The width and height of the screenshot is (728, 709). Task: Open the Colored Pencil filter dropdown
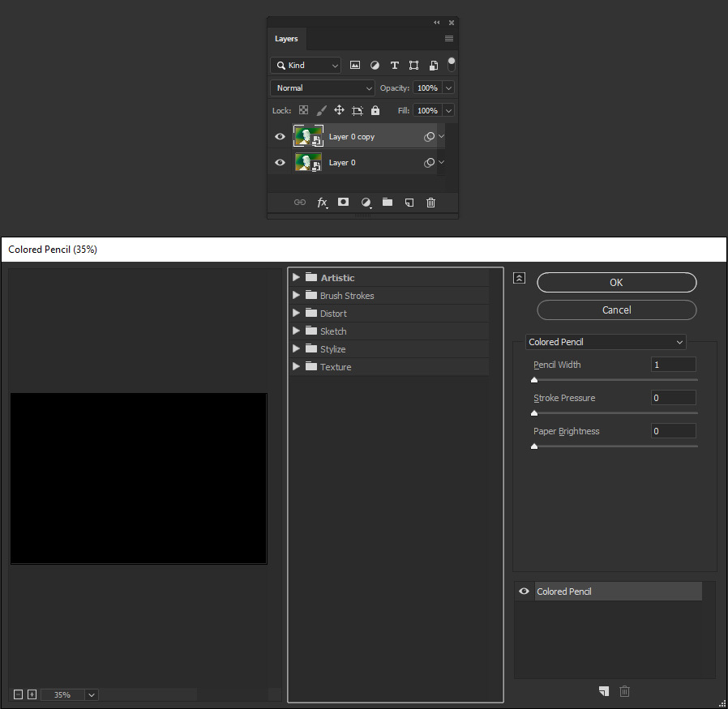click(606, 342)
